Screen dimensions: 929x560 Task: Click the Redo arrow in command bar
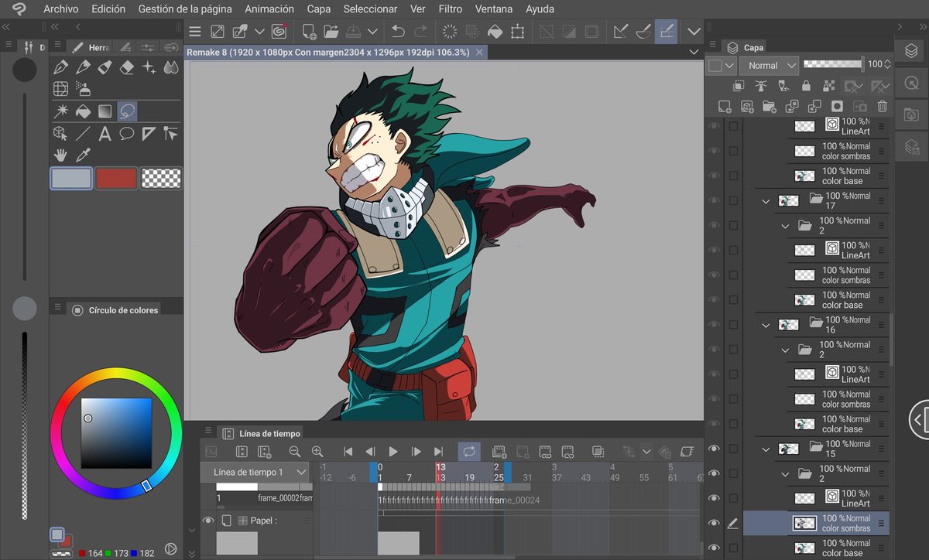point(421,32)
